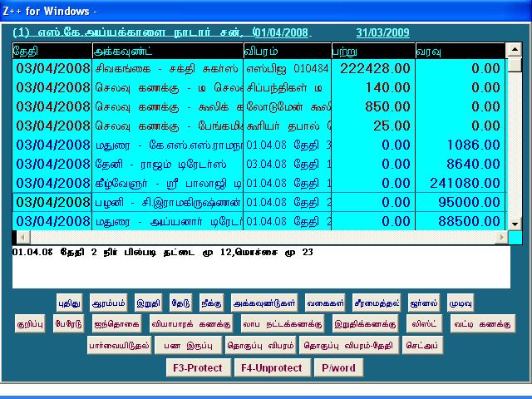Select the date cell in the 95000.00 row

pyautogui.click(x=52, y=202)
